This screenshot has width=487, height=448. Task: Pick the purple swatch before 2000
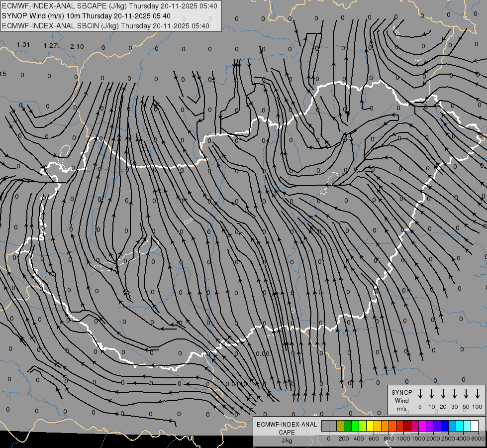[x=429, y=426]
